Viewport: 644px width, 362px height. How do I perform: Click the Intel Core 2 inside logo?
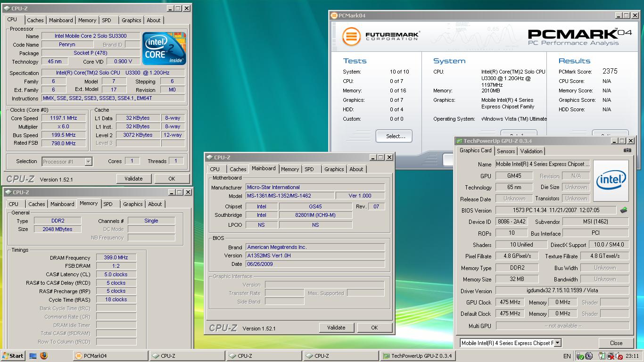point(164,49)
